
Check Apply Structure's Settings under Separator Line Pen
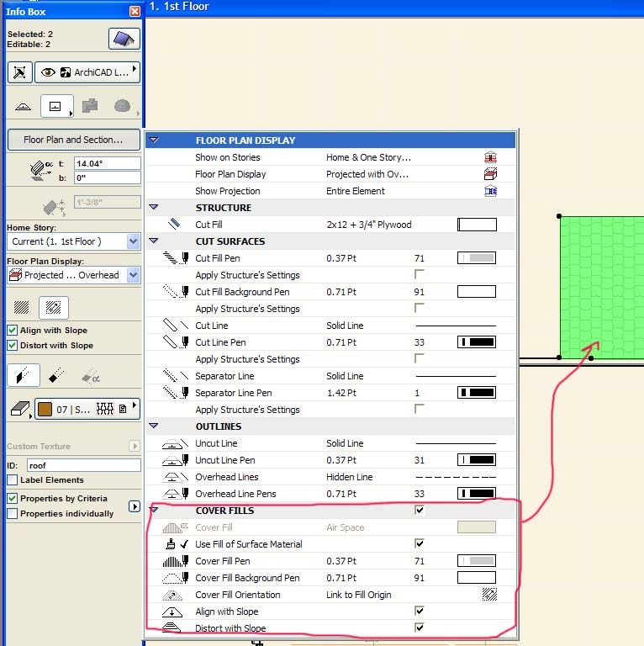(x=420, y=409)
